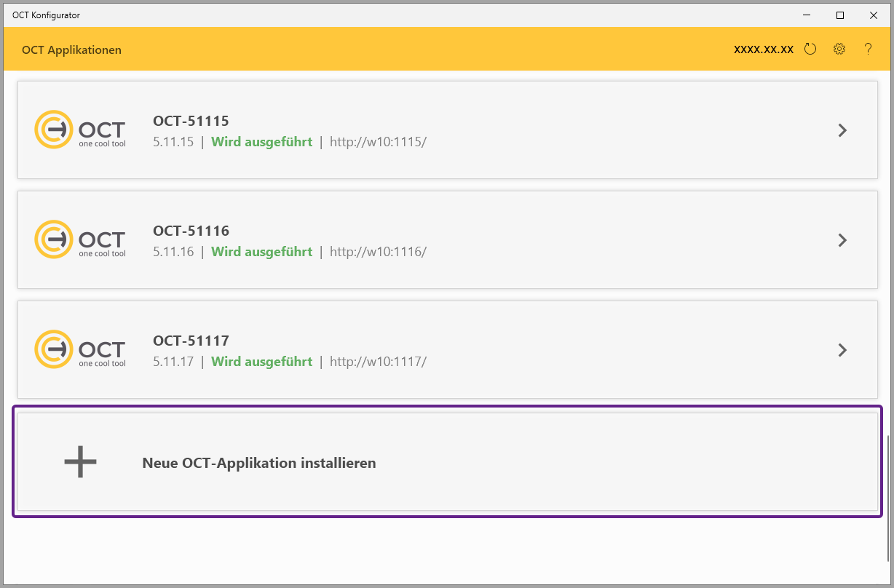Open the http://w10:1115/ link
Screen dimensions: 894x588
[378, 142]
